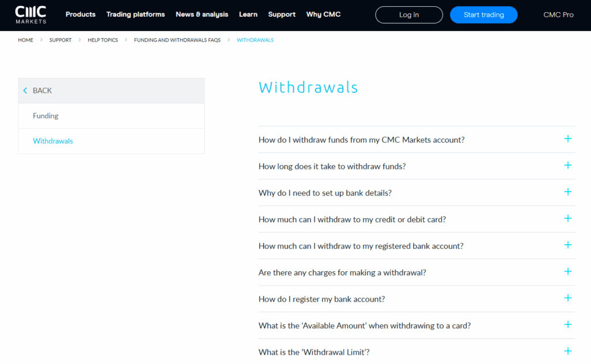Open the Trading platforms menu

pos(136,14)
